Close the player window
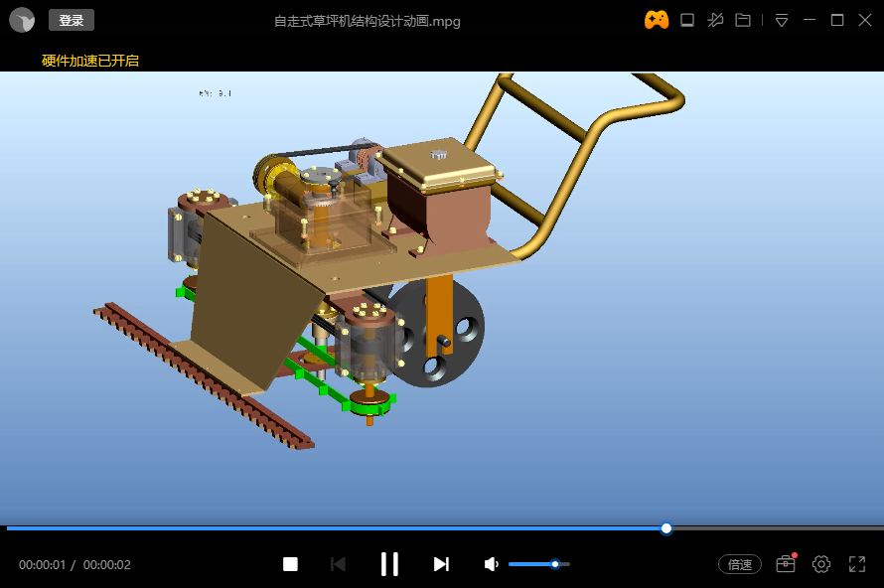This screenshot has height=588, width=884. coord(865,20)
